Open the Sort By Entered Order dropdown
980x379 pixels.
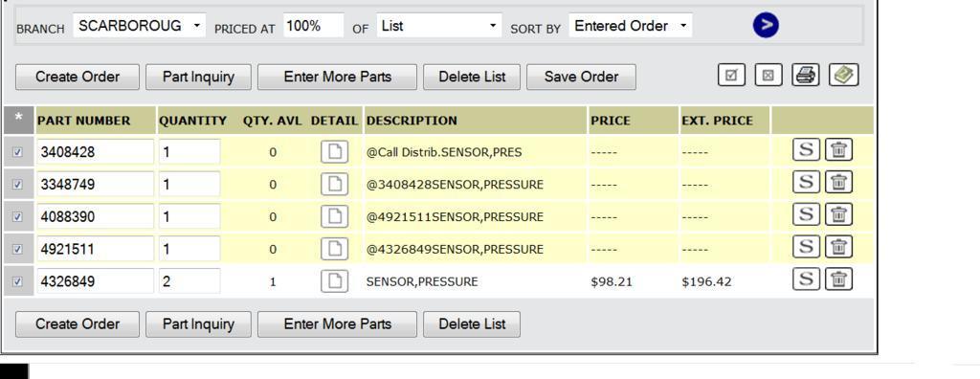point(630,26)
